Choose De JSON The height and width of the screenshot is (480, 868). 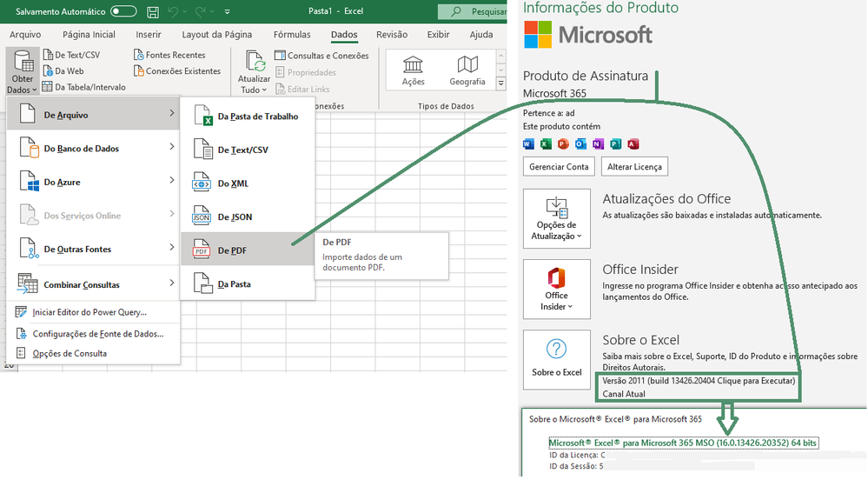tap(248, 217)
